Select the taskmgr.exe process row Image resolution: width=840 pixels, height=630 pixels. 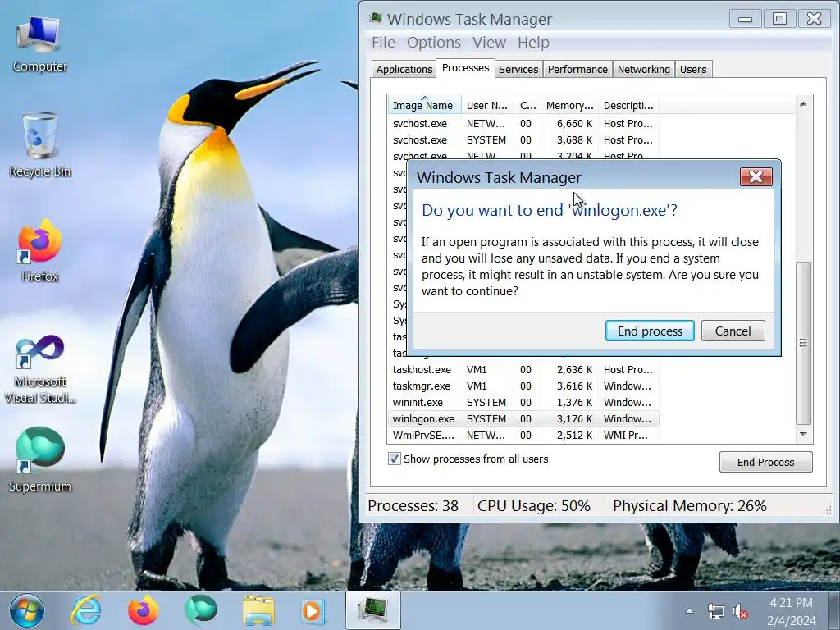tap(523, 386)
